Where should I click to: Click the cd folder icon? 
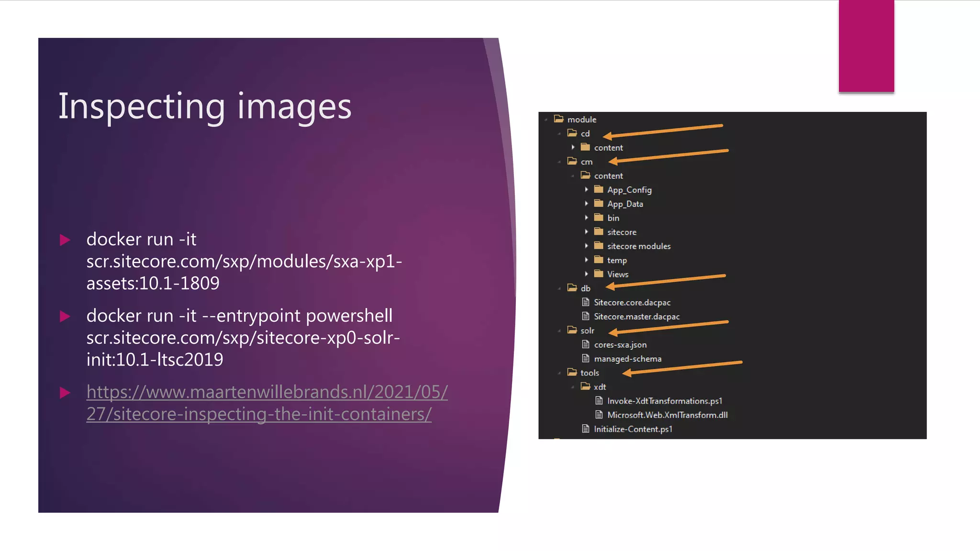572,133
